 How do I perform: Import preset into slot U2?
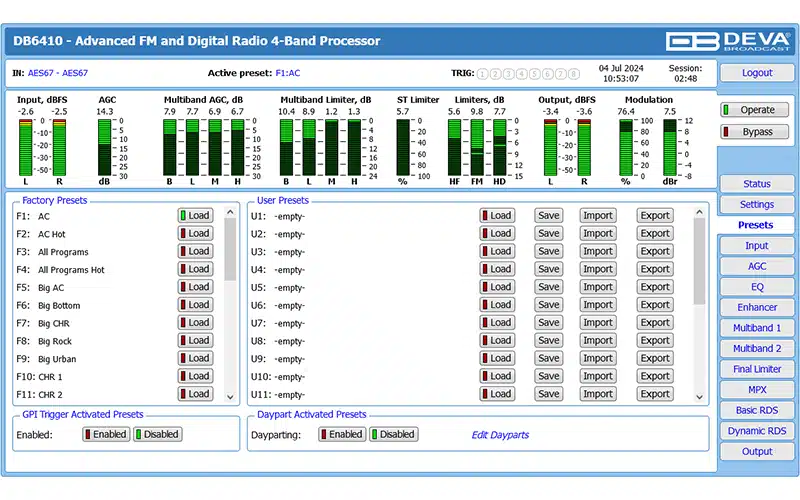click(598, 233)
